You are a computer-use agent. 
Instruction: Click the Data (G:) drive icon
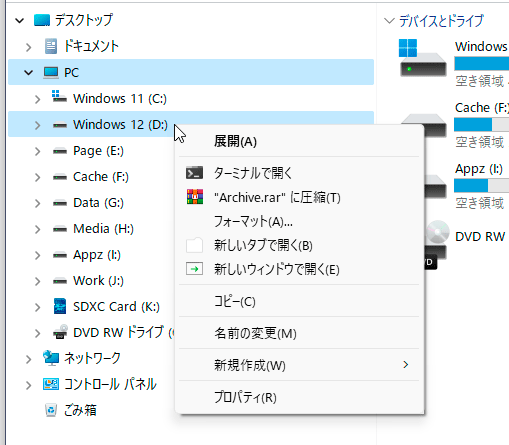pos(60,203)
